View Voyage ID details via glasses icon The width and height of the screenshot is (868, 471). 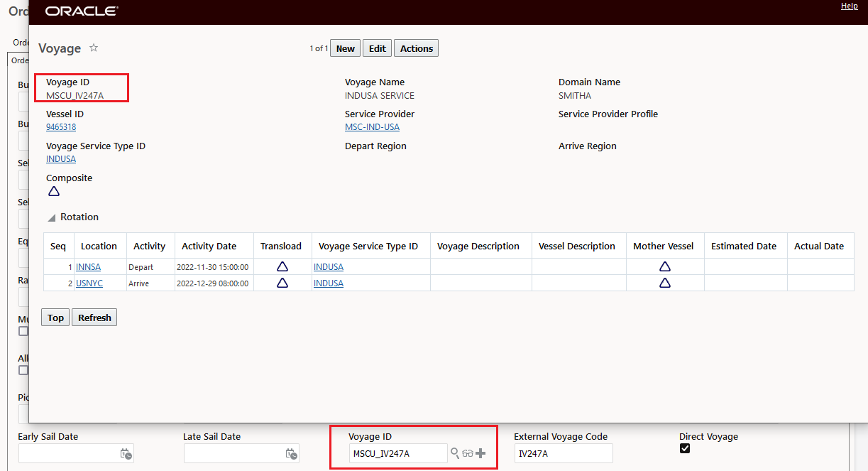467,453
